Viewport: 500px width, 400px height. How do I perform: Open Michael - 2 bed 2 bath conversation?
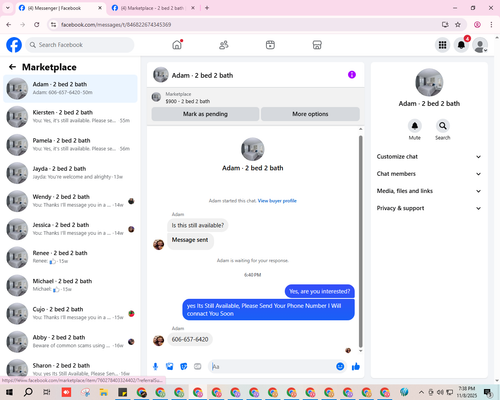tap(70, 285)
